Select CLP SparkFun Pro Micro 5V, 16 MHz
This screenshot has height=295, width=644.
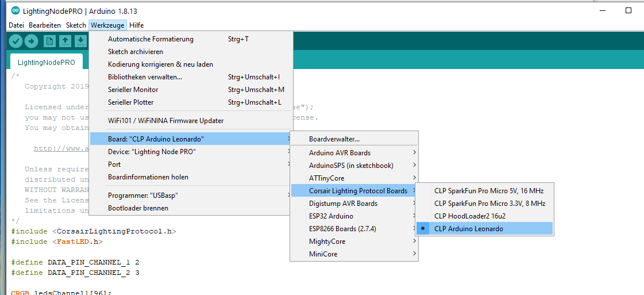485,191
